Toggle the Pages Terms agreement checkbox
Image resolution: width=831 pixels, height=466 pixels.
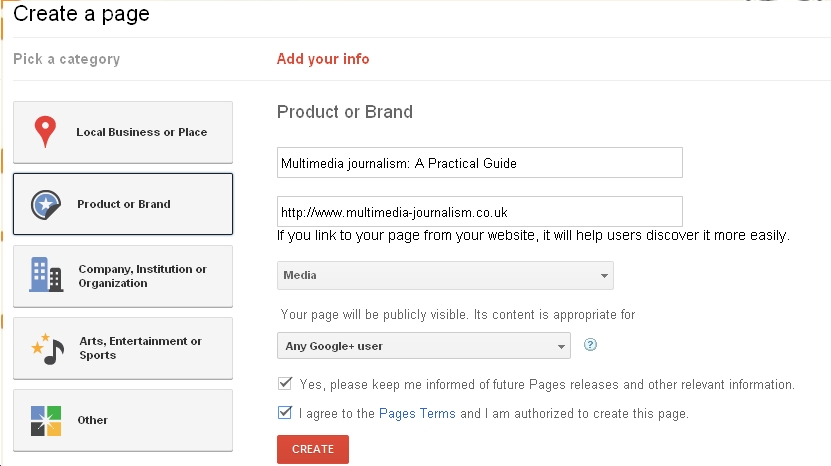[x=286, y=412]
